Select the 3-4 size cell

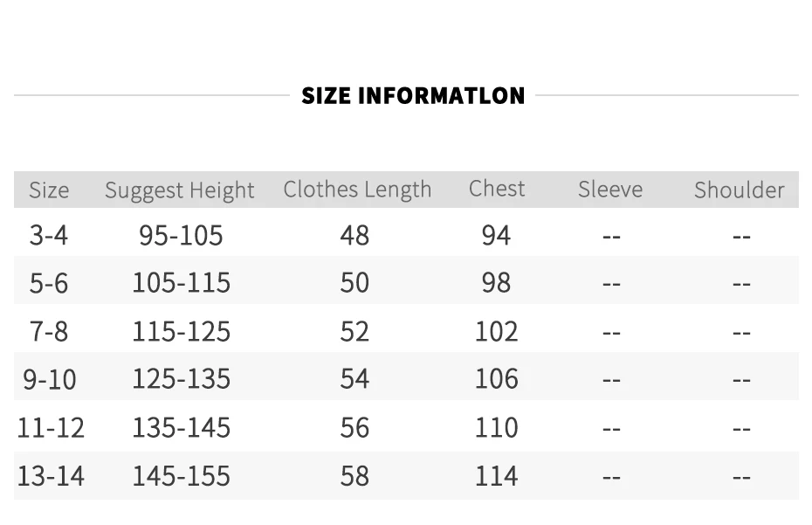tap(49, 235)
